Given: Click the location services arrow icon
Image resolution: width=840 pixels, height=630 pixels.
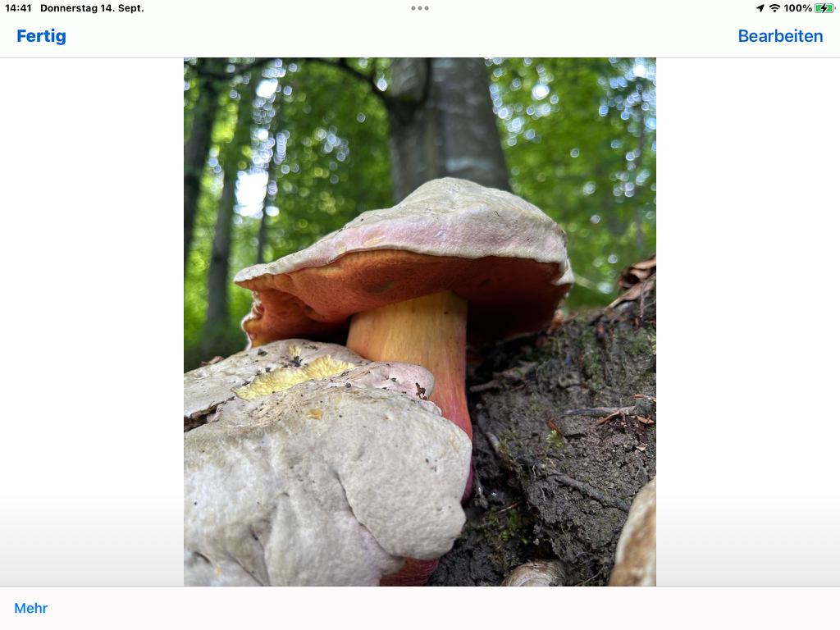Looking at the screenshot, I should (x=760, y=8).
